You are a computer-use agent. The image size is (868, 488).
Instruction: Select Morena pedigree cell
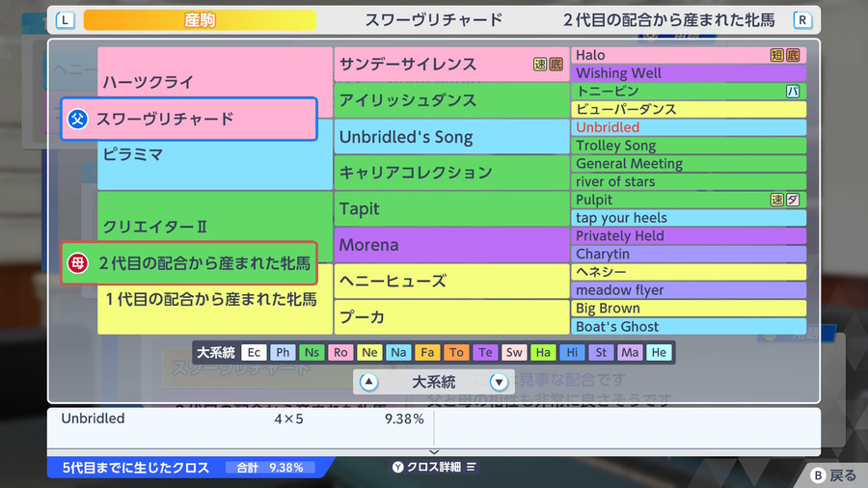pos(451,245)
